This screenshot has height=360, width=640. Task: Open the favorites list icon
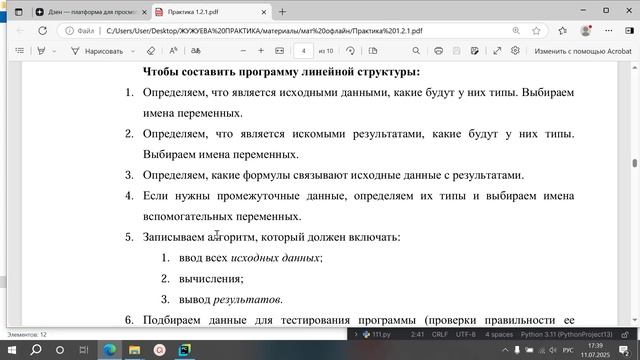tap(562, 31)
